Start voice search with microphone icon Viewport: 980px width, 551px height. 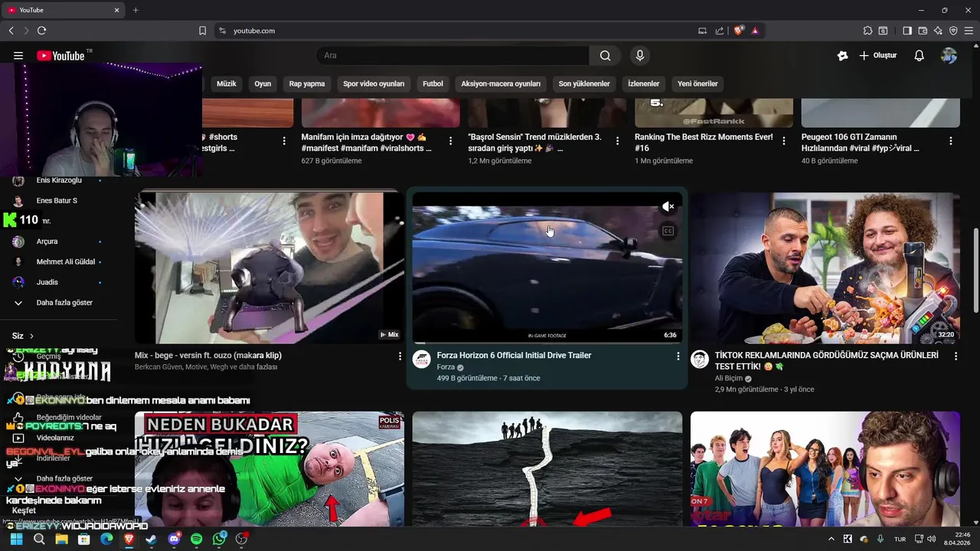coord(640,56)
